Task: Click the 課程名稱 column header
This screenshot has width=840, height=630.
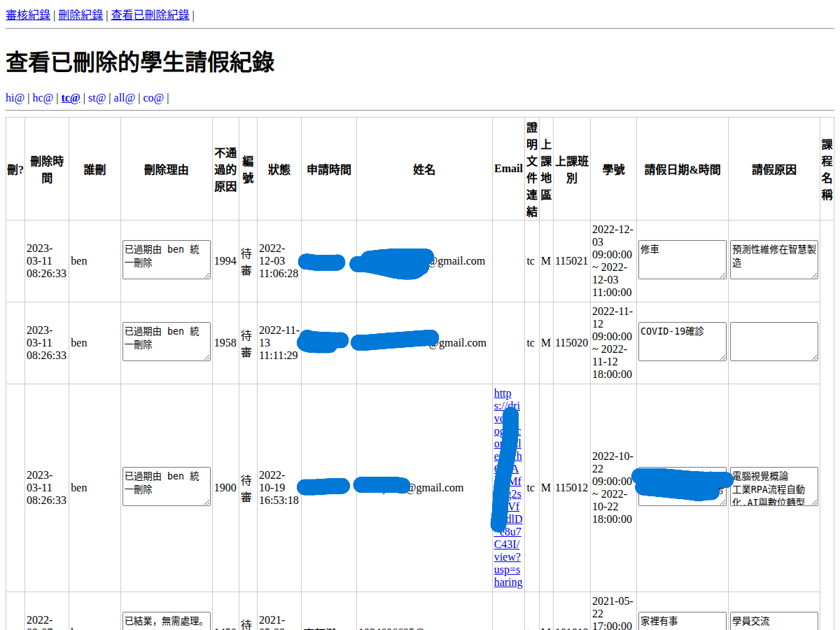Action: [827, 169]
